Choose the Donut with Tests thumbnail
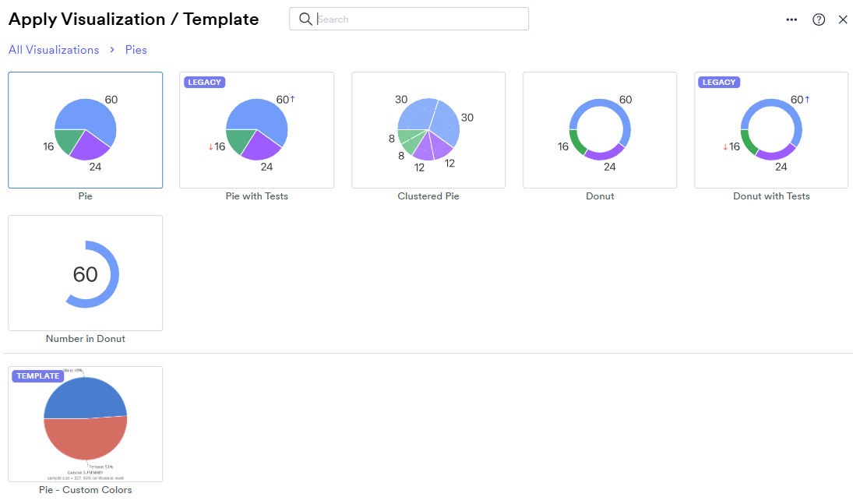This screenshot has width=853, height=504. 771,130
